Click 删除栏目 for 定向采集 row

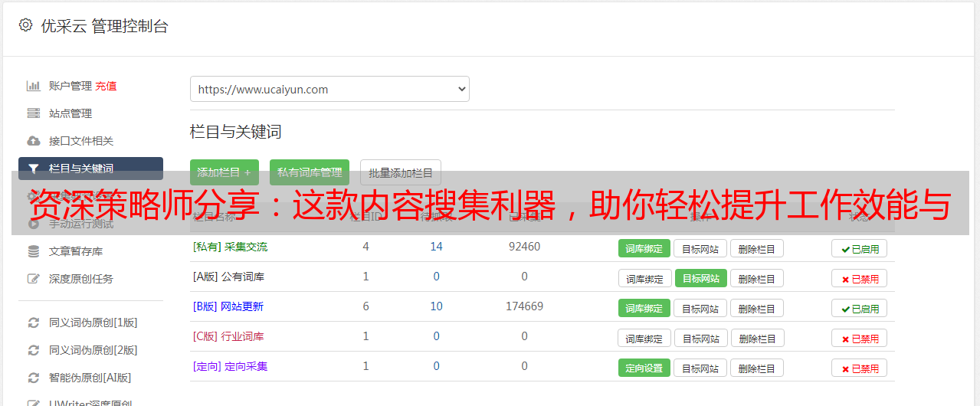tap(757, 368)
